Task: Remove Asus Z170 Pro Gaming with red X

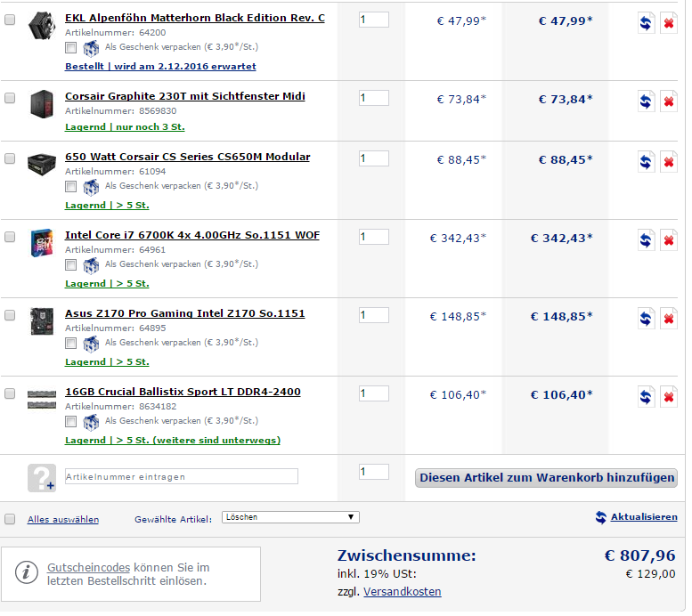Action: tap(669, 319)
